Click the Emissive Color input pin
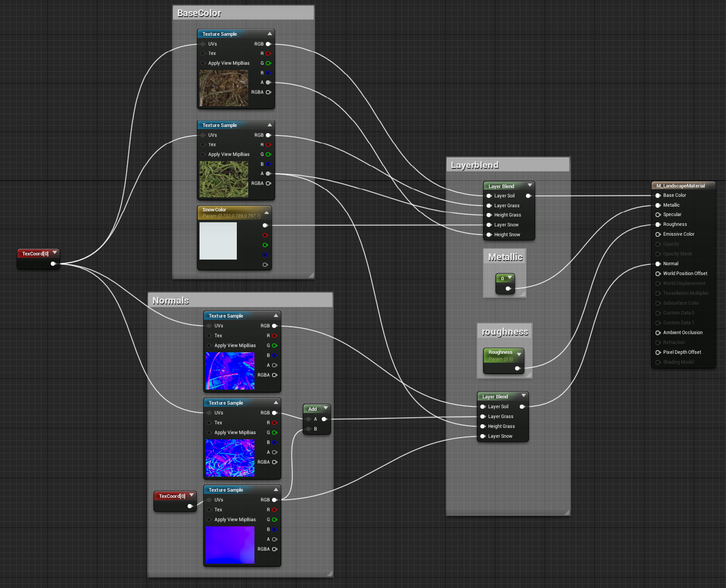The image size is (726, 588). coord(658,234)
